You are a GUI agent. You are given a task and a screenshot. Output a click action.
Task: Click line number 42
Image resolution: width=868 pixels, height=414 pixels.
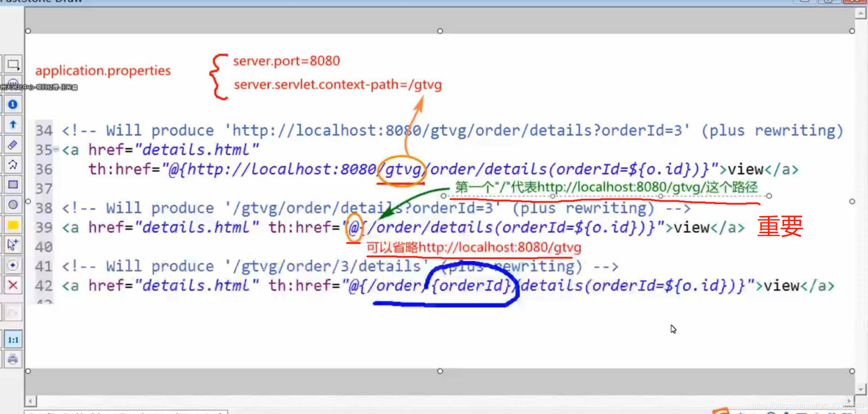44,286
